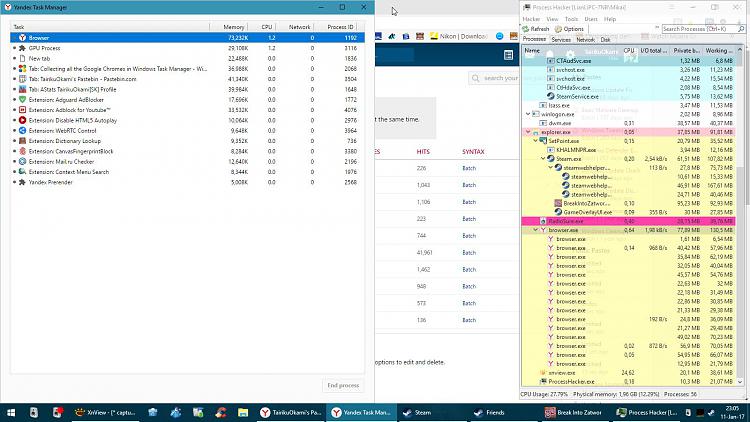Switch to Services tab

pos(561,40)
